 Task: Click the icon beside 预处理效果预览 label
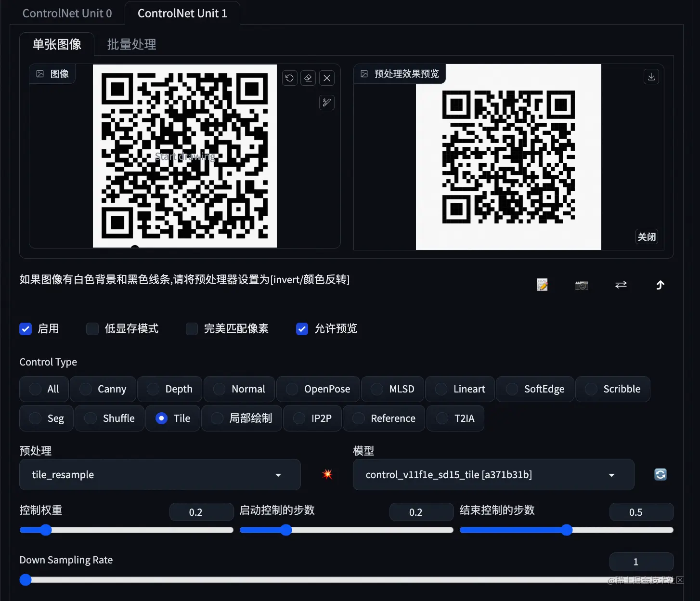click(x=364, y=74)
